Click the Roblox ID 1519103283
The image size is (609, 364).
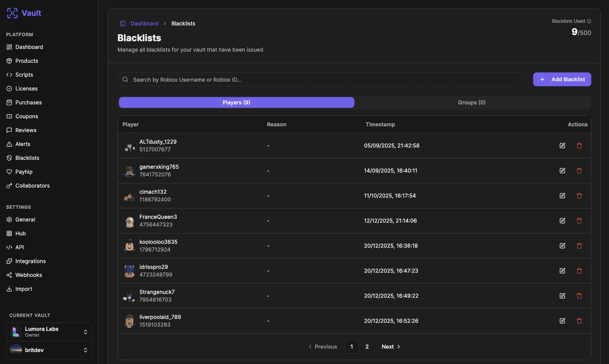click(x=155, y=325)
